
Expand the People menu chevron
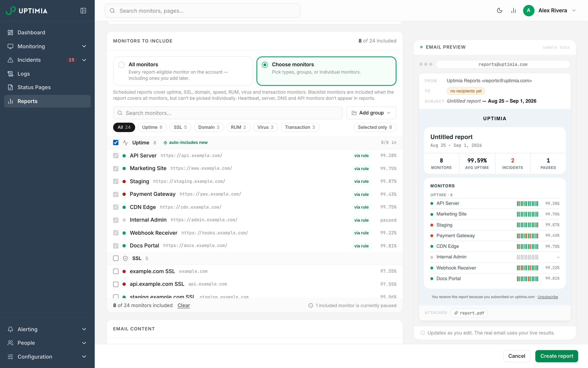(x=84, y=343)
